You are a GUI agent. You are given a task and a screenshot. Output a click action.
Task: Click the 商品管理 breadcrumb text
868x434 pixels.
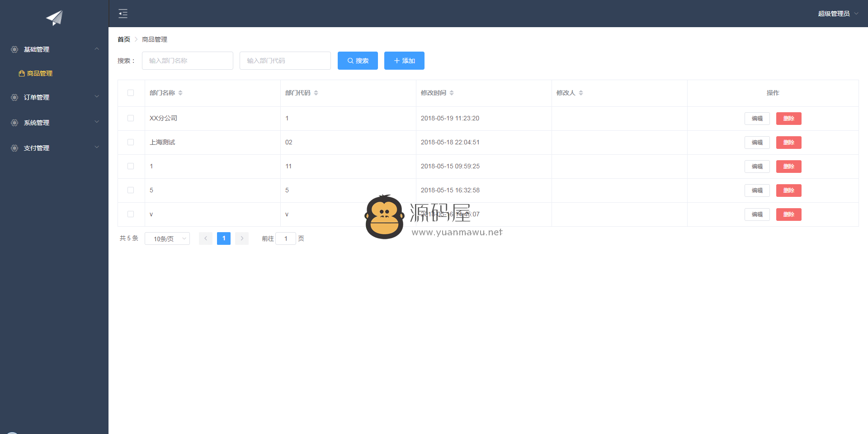(x=155, y=39)
